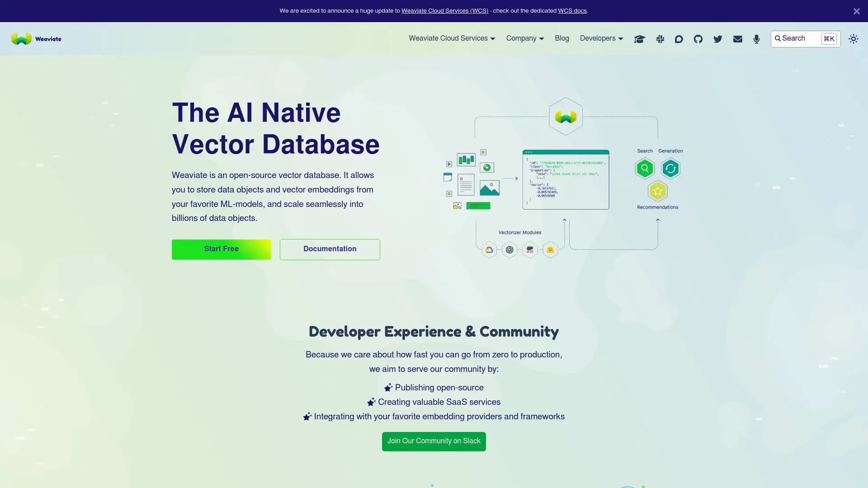Open the Slack icon in the navbar
Screen dimensions: 868x488
tap(660, 39)
